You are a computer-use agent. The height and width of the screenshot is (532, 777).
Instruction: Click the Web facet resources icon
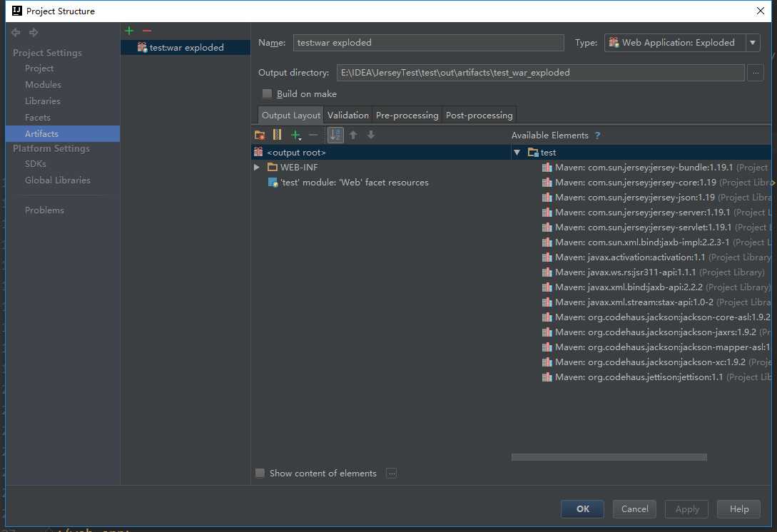(273, 183)
